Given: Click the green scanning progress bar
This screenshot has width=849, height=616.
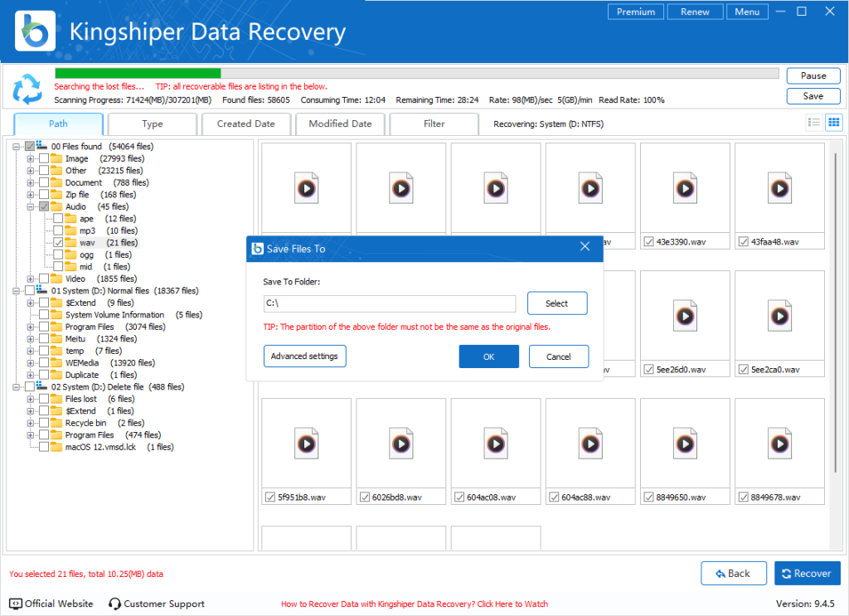Looking at the screenshot, I should [138, 73].
